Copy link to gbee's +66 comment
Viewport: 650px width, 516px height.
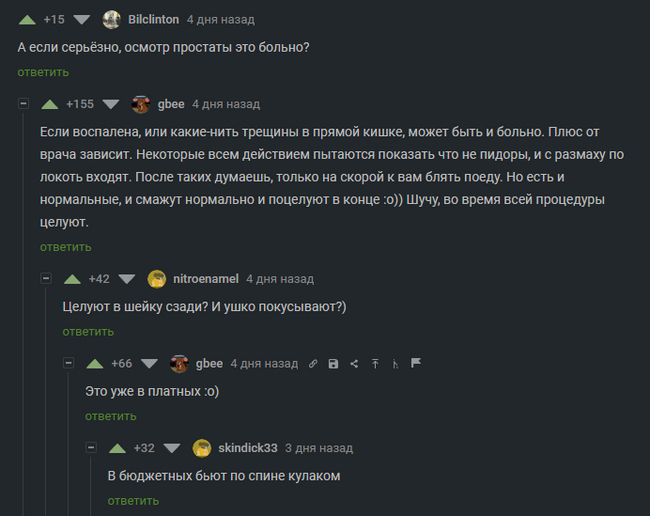313,364
